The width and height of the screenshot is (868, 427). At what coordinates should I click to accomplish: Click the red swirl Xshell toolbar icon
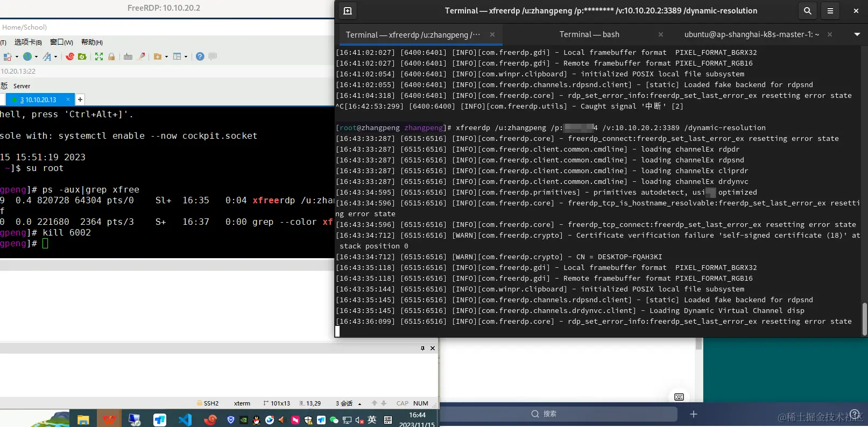tap(70, 56)
